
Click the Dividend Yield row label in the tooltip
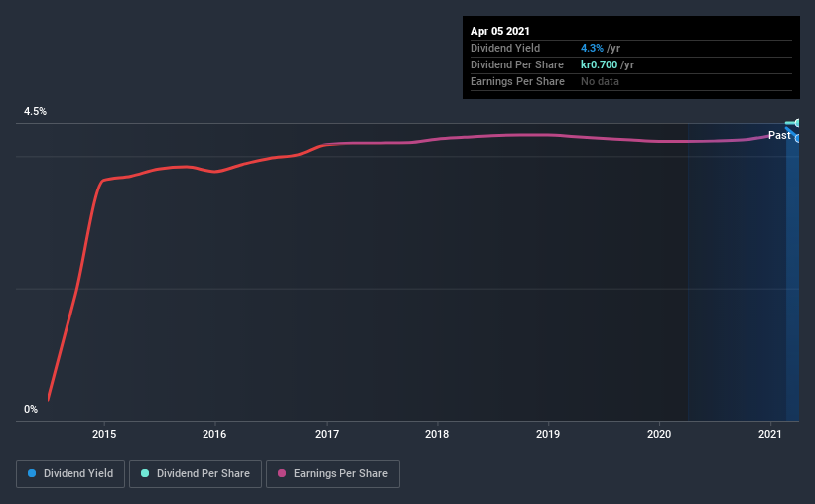(505, 48)
